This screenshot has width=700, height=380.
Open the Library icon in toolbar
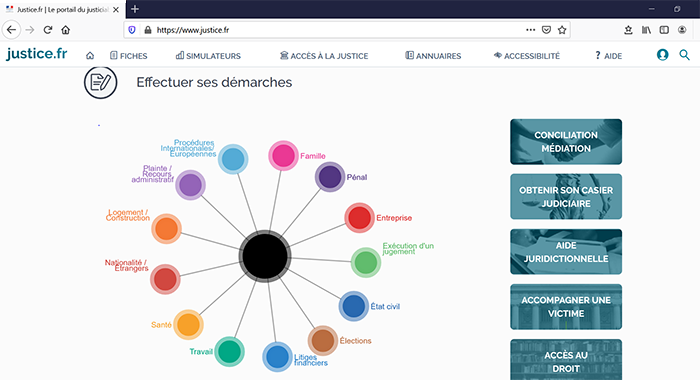coord(646,30)
